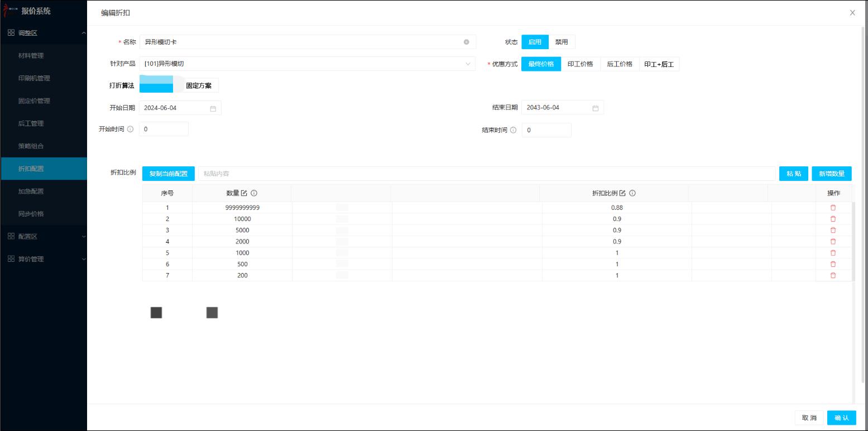Delete the row with quantity 5000
The width and height of the screenshot is (868, 431).
click(x=833, y=230)
